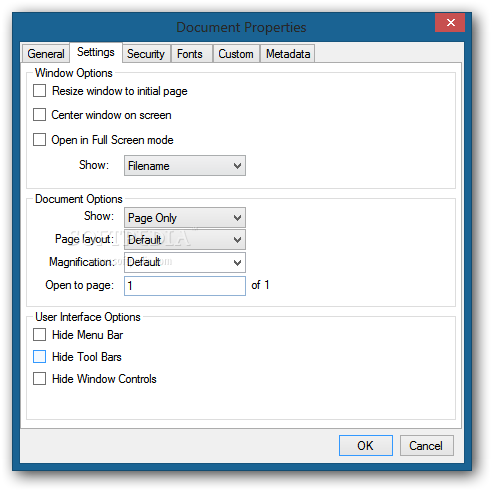
Task: Close the Document Properties dialog
Action: coord(450,23)
